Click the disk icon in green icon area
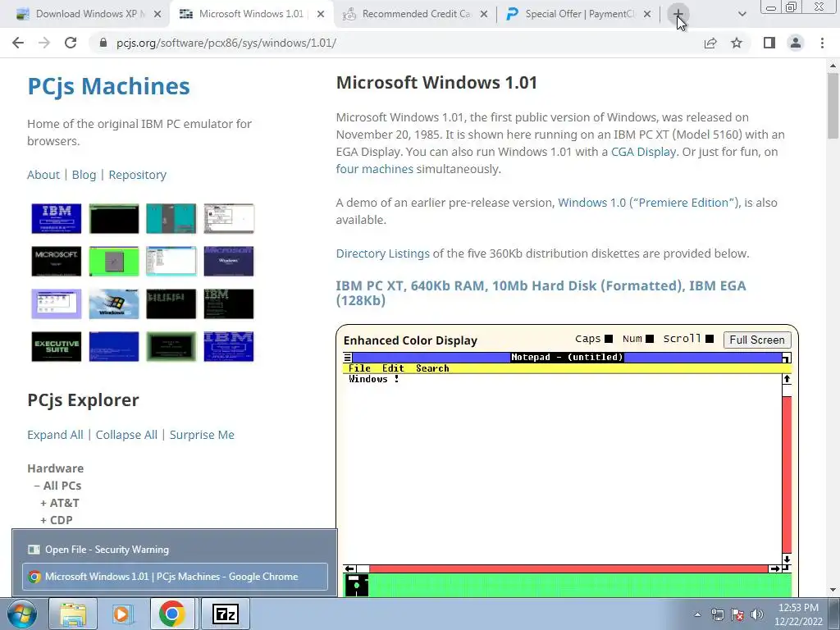The height and width of the screenshot is (630, 840). tap(356, 585)
